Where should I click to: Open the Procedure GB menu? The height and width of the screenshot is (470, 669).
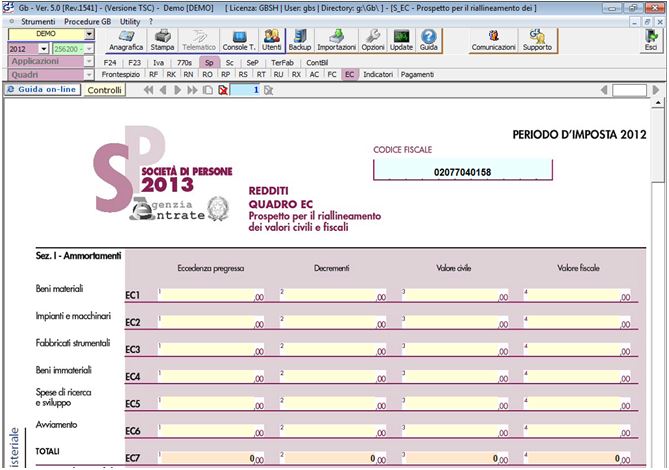point(87,21)
